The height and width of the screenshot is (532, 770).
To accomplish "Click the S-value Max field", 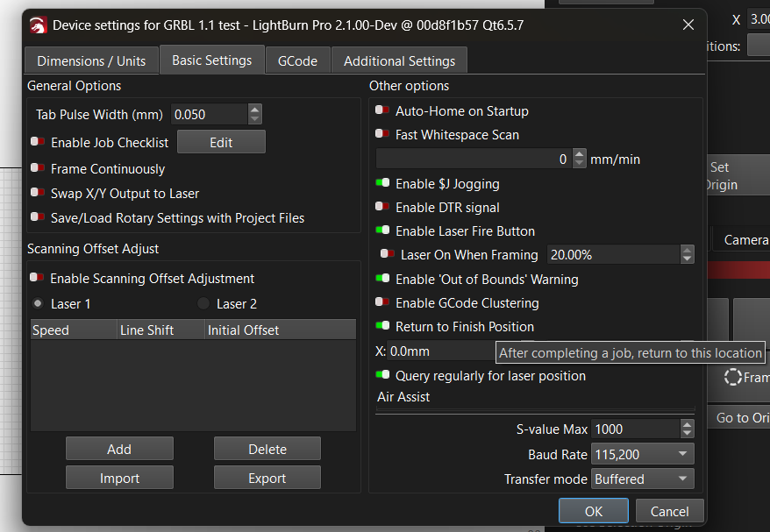I will click(x=636, y=429).
